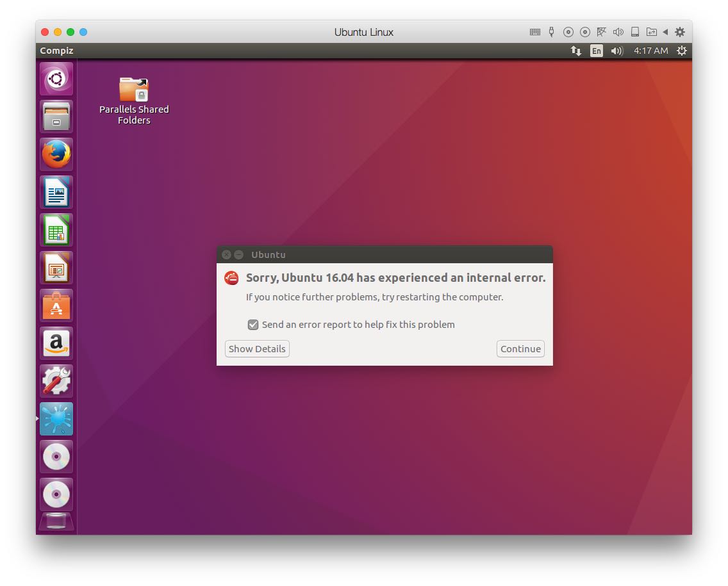Open the Ubuntu Dash search launcher

pos(56,79)
